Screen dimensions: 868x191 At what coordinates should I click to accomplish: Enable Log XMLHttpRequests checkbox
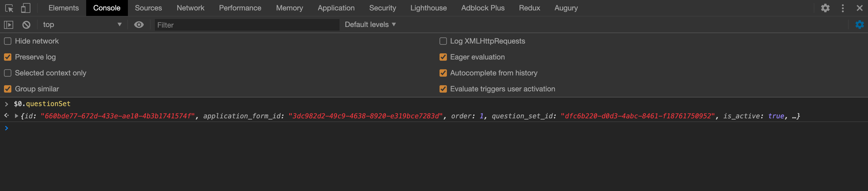443,41
